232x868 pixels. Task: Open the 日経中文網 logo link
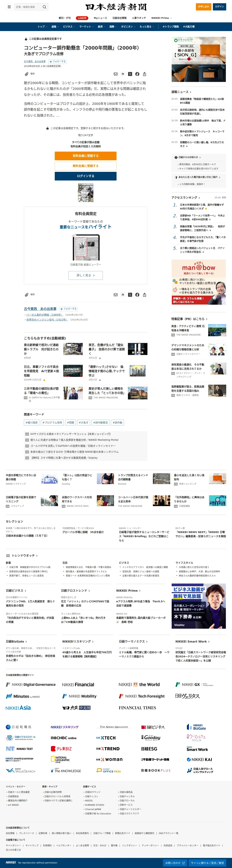(x=77, y=708)
